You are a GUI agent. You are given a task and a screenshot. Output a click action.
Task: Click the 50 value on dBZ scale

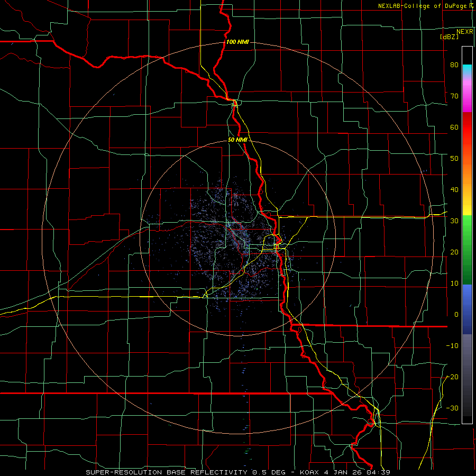454,159
